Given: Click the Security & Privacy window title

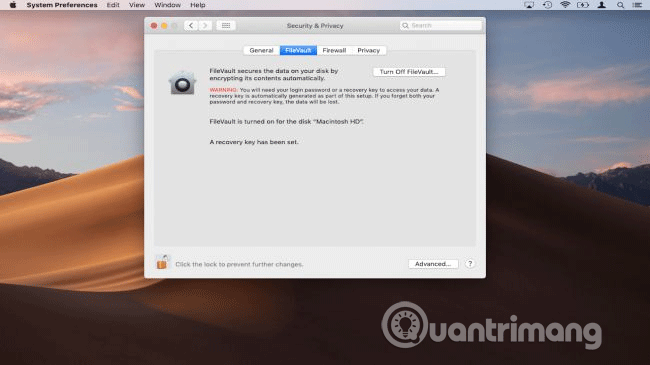Looking at the screenshot, I should tap(315, 25).
